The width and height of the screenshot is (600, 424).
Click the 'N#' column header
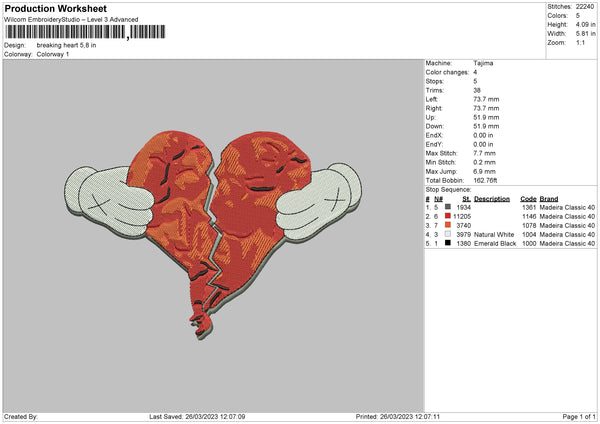click(x=438, y=199)
